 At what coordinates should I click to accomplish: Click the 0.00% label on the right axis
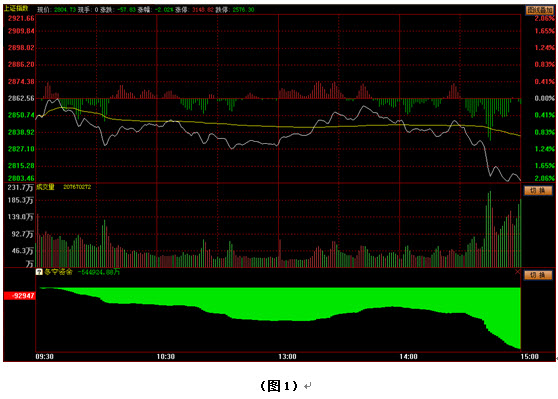pyautogui.click(x=544, y=98)
